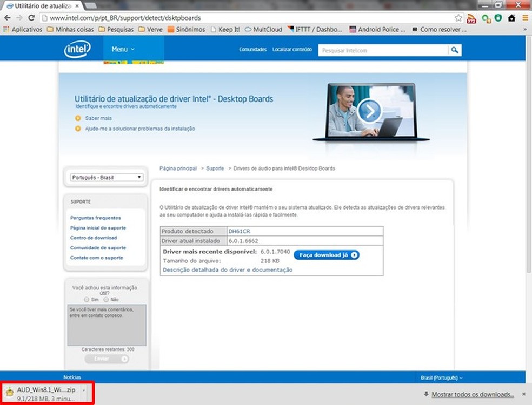
Task: Select the "Sim" radio button
Action: (x=87, y=299)
